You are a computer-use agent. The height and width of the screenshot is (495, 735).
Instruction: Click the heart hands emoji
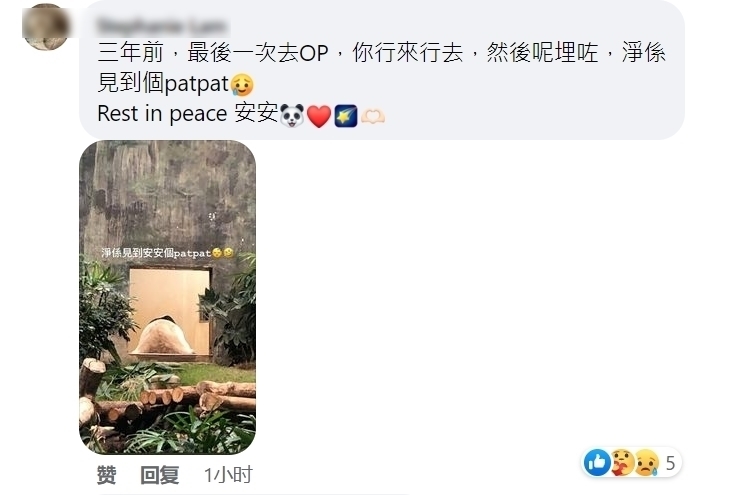(x=373, y=116)
